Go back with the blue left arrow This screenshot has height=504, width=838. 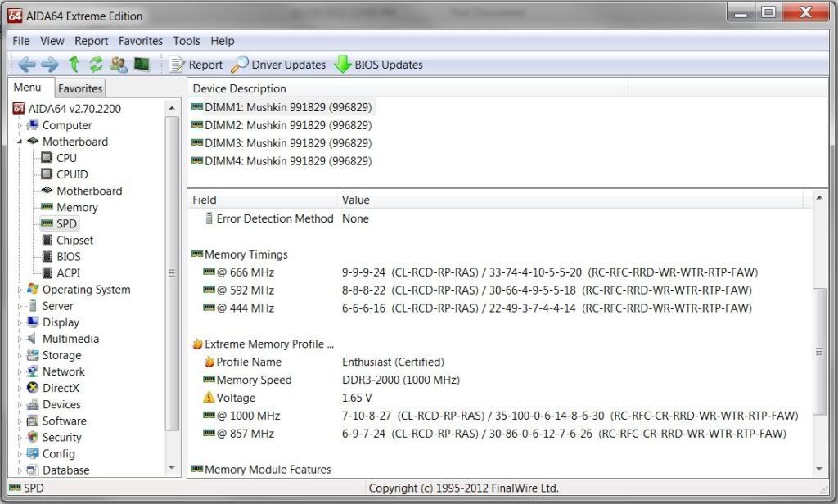pyautogui.click(x=27, y=65)
